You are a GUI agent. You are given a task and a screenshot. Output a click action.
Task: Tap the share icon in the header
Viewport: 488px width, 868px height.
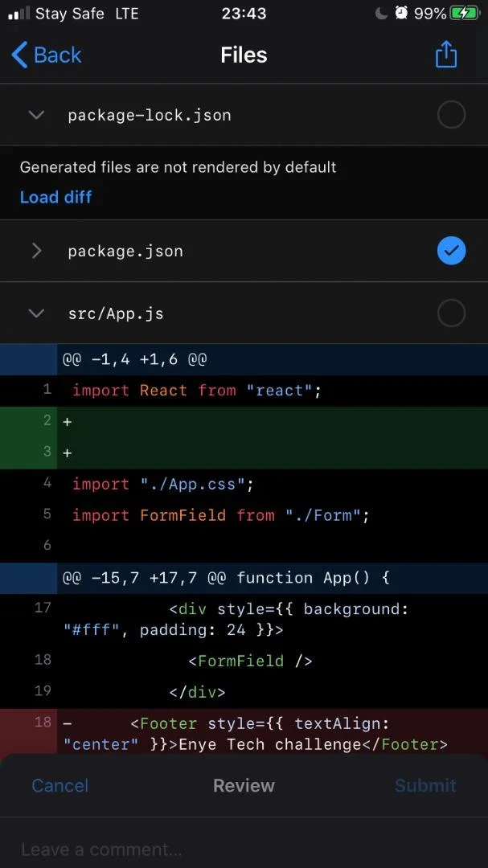446,55
